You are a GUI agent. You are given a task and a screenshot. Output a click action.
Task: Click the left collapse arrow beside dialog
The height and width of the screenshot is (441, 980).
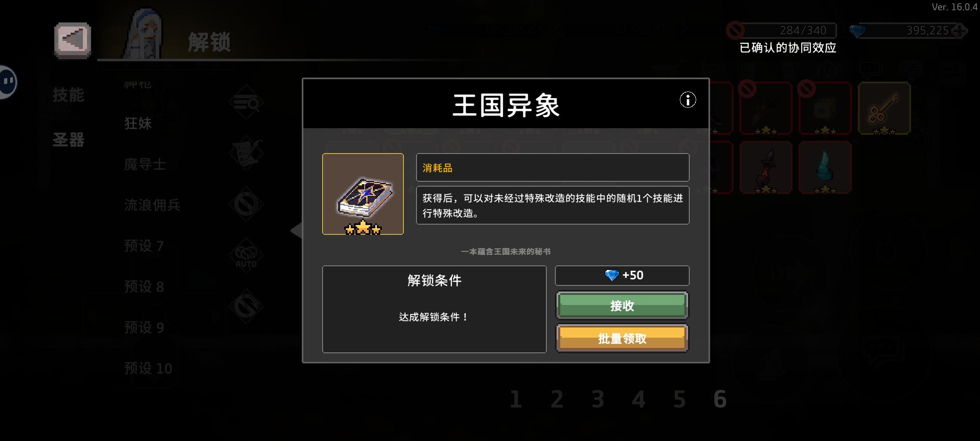click(x=296, y=231)
